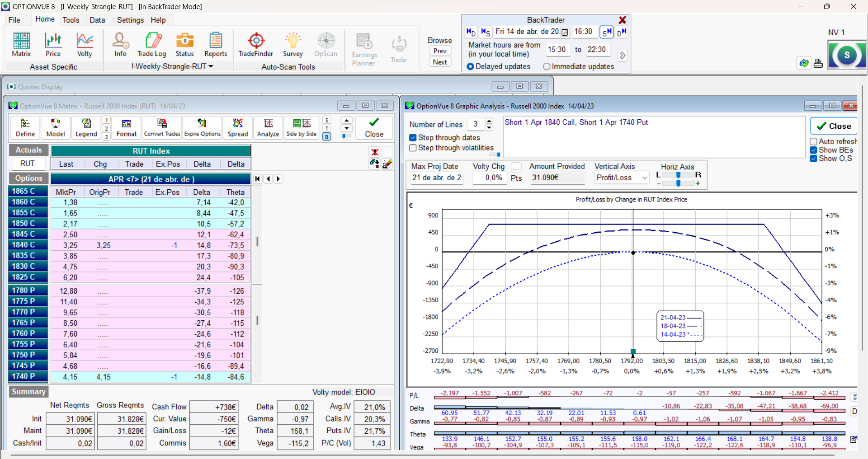Click the Volty Chg input field

(x=490, y=178)
